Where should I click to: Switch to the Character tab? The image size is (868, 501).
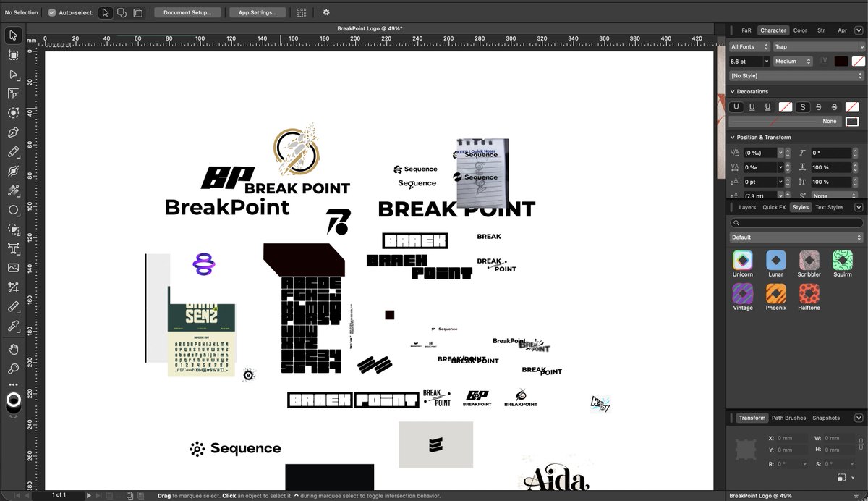(773, 30)
